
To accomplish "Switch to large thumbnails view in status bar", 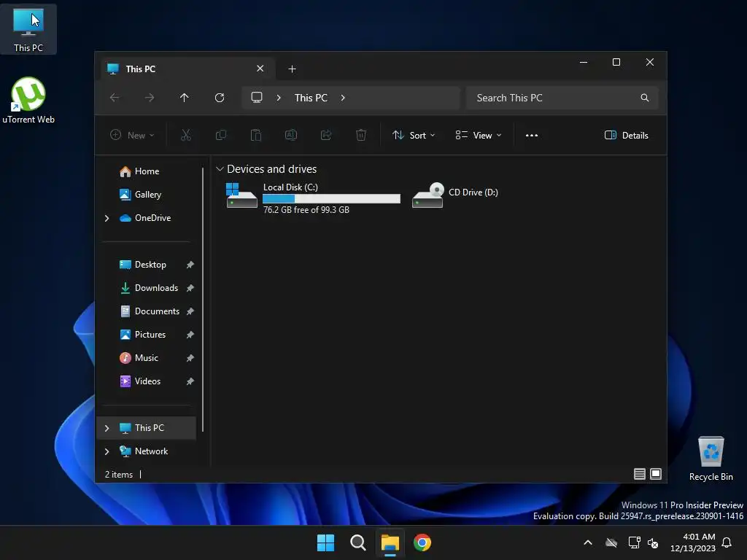I will [656, 474].
